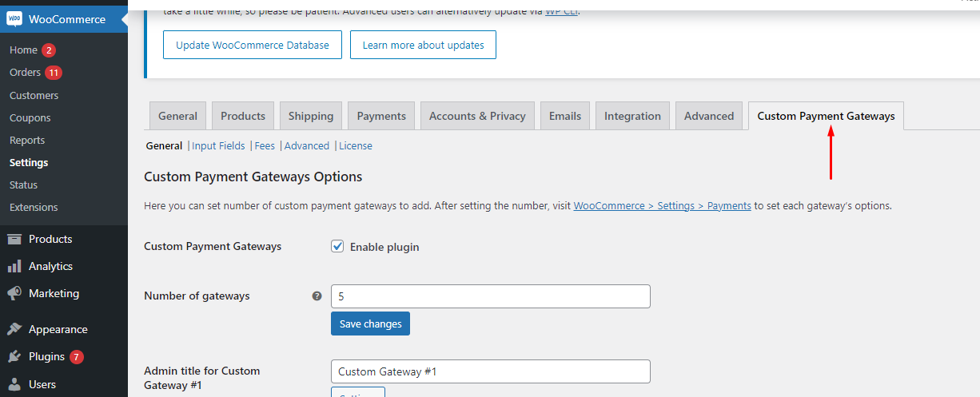Click the Plugins plug icon
This screenshot has height=397, width=980.
pos(14,357)
